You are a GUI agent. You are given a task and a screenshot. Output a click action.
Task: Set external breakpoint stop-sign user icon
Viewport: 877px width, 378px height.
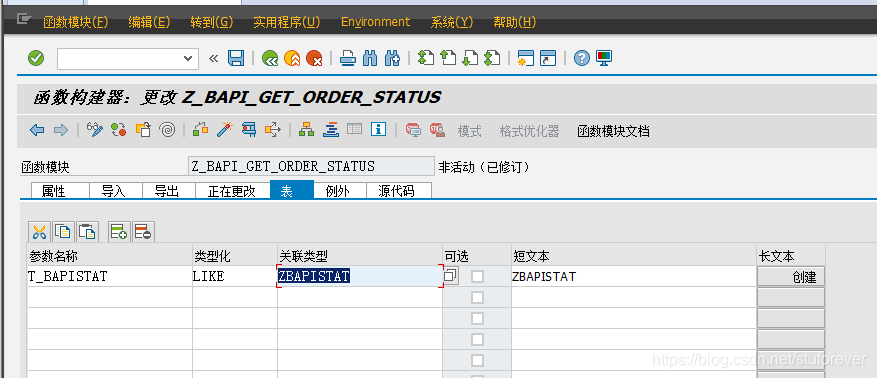point(437,130)
